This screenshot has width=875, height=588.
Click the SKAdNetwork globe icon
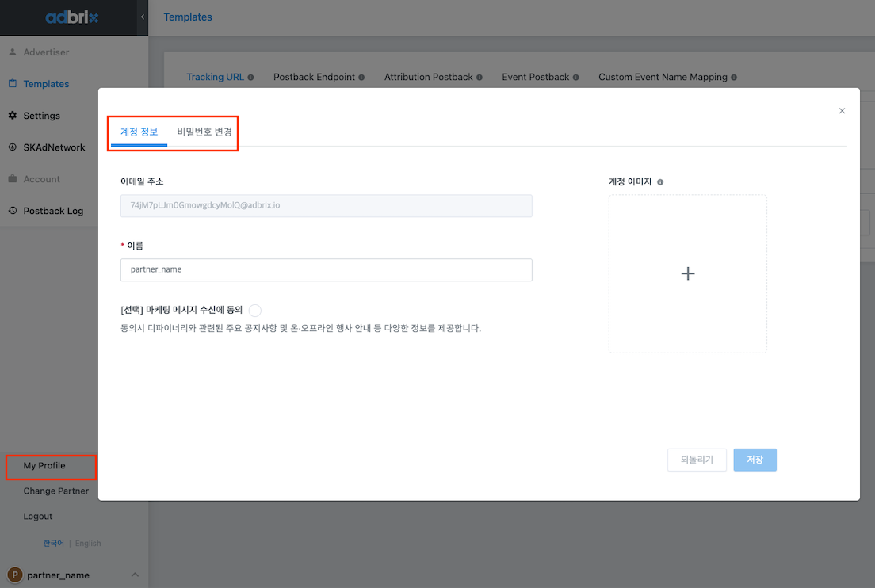tap(13, 147)
